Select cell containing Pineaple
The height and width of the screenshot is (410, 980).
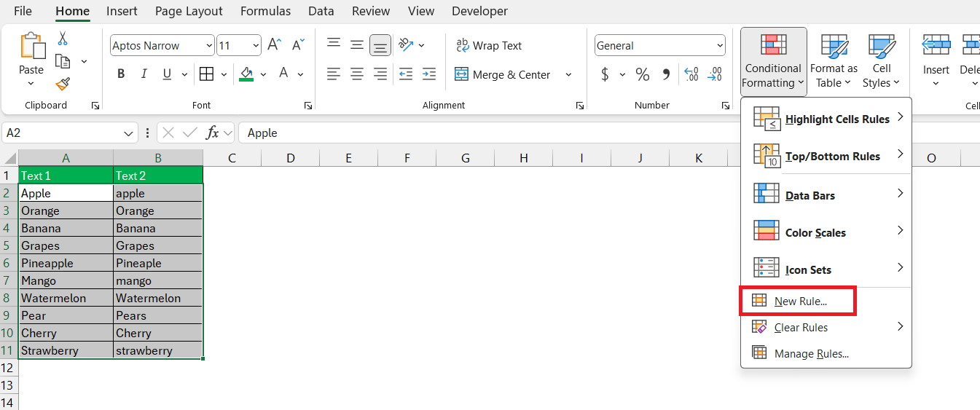click(158, 263)
